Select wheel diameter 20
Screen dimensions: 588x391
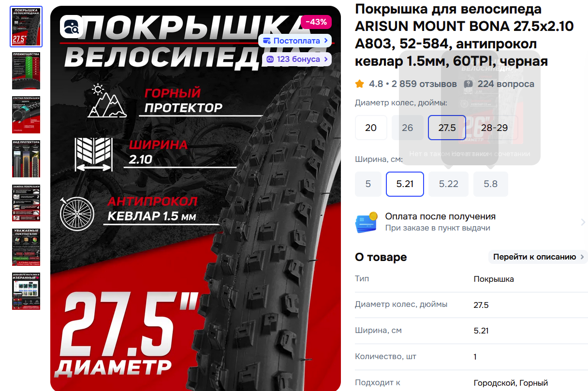371,128
